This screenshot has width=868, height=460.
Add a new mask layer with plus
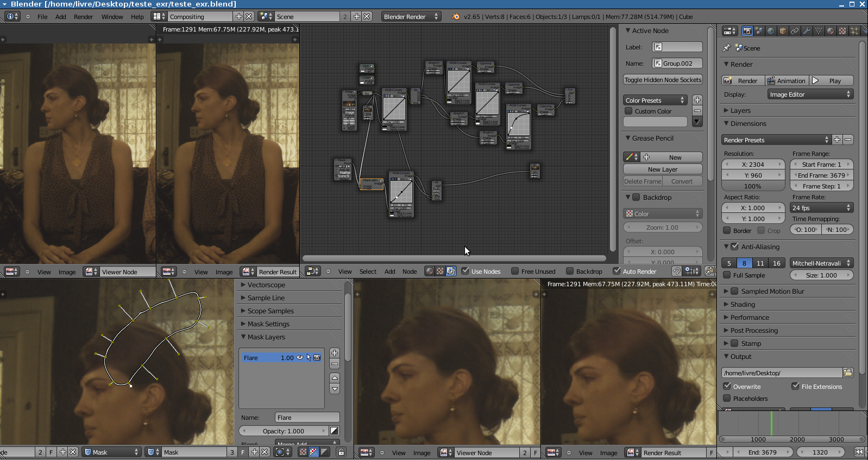[x=335, y=353]
